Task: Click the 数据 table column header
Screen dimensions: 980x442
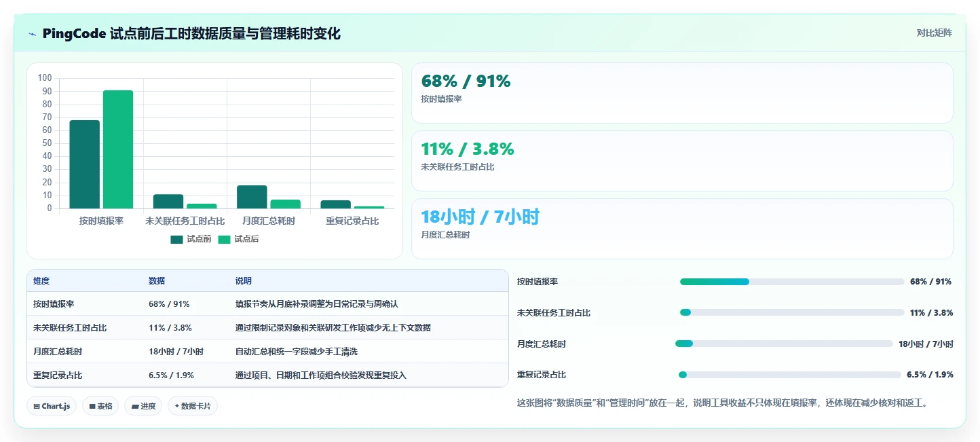Action: click(x=157, y=281)
